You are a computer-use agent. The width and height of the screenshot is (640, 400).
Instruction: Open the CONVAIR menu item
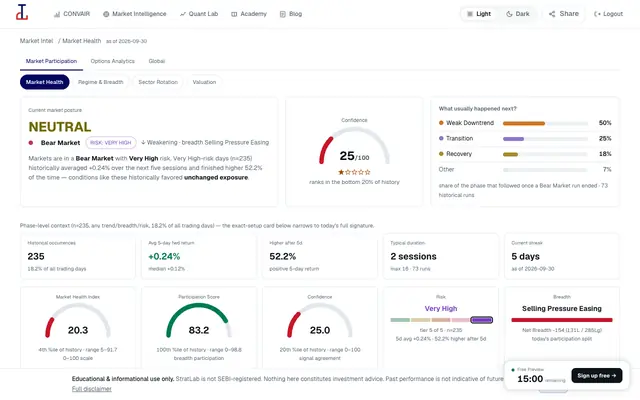click(x=72, y=14)
